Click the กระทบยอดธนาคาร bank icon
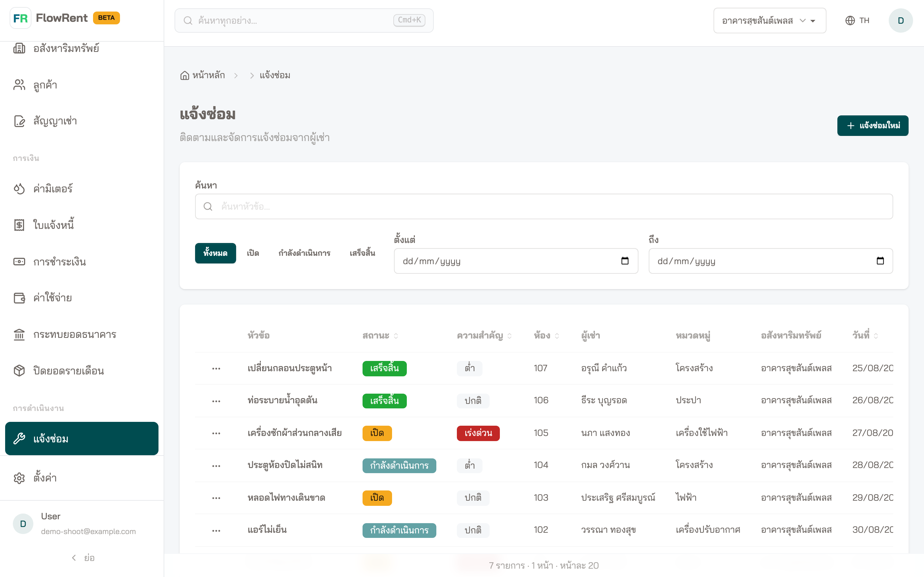Image resolution: width=924 pixels, height=577 pixels. [x=19, y=334]
